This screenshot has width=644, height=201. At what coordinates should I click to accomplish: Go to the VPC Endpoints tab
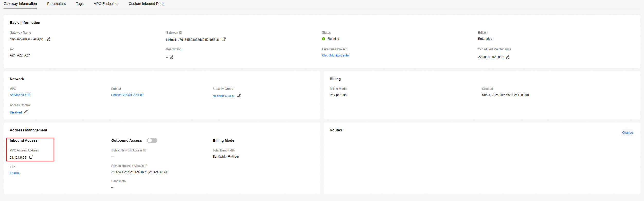pos(106,4)
